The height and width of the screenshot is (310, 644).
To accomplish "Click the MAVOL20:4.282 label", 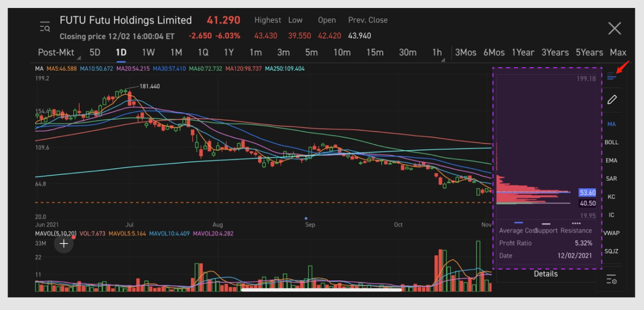I will (213, 233).
